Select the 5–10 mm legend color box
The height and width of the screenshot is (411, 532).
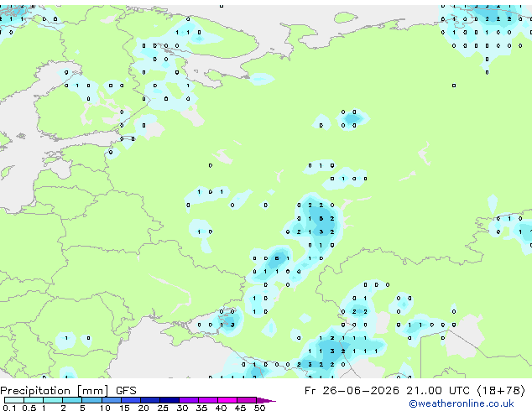91,400
